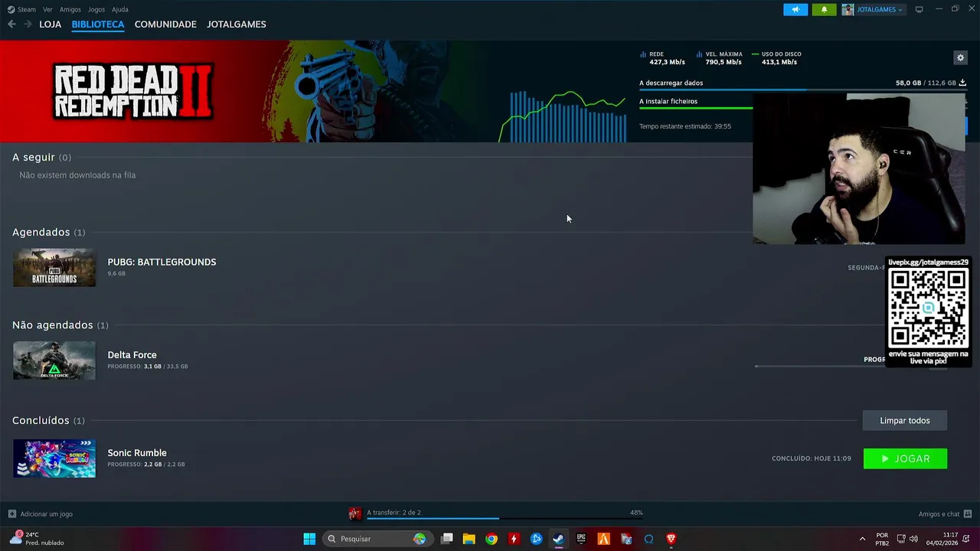The height and width of the screenshot is (551, 980).
Task: Click the downloading data progress bar
Action: click(802, 90)
